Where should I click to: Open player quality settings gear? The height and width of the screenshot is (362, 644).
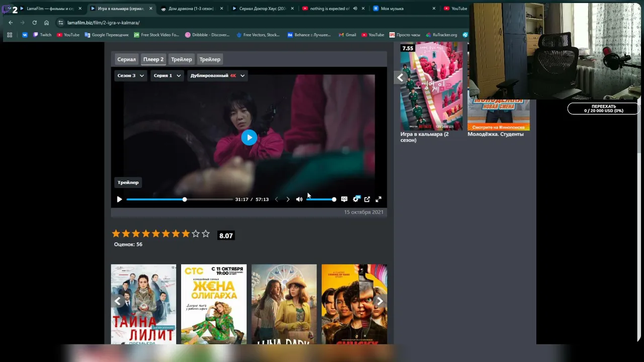[356, 199]
